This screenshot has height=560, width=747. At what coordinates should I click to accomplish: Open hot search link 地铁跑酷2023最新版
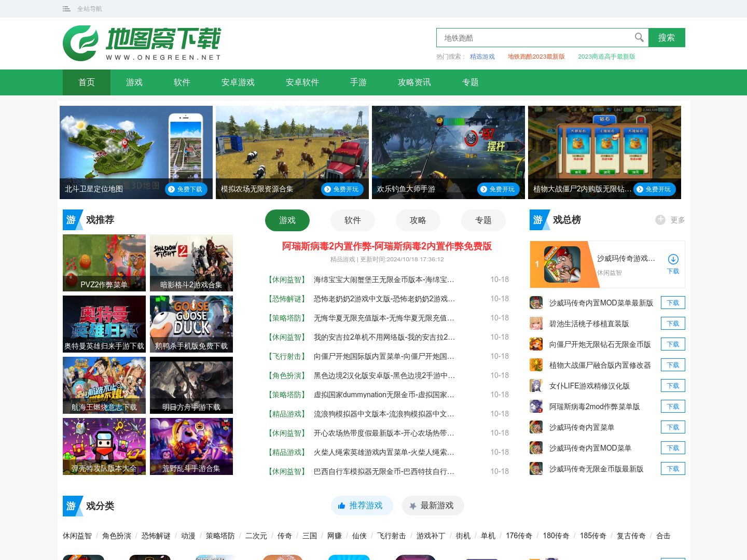pyautogui.click(x=536, y=57)
